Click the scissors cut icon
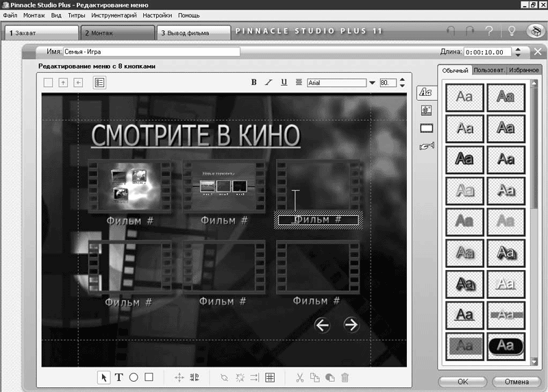Image resolution: width=548 pixels, height=392 pixels. [x=299, y=377]
